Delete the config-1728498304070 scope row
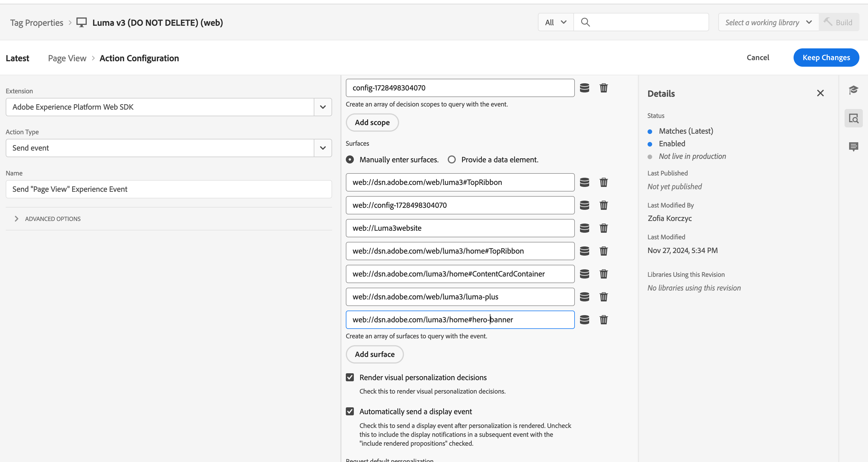The height and width of the screenshot is (462, 868). click(x=603, y=88)
